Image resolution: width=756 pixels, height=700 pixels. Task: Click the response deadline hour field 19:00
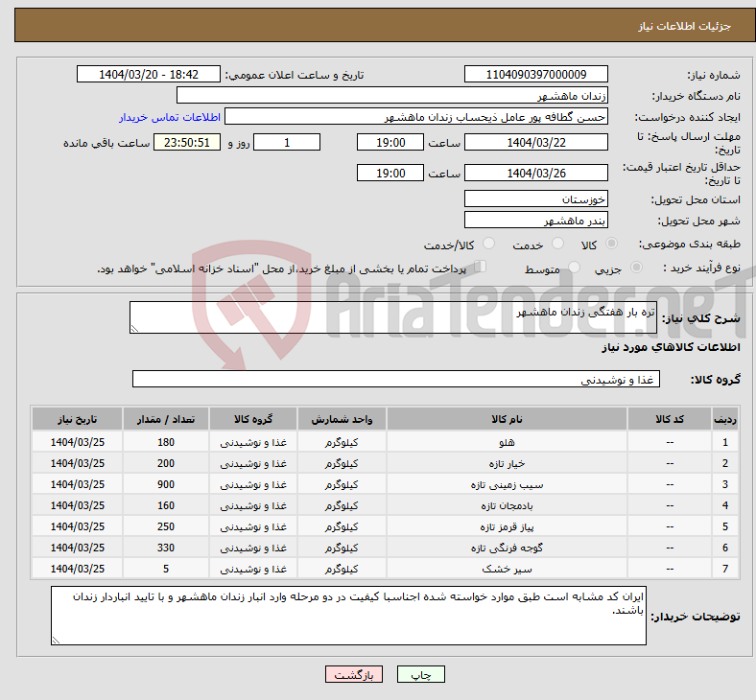point(390,143)
